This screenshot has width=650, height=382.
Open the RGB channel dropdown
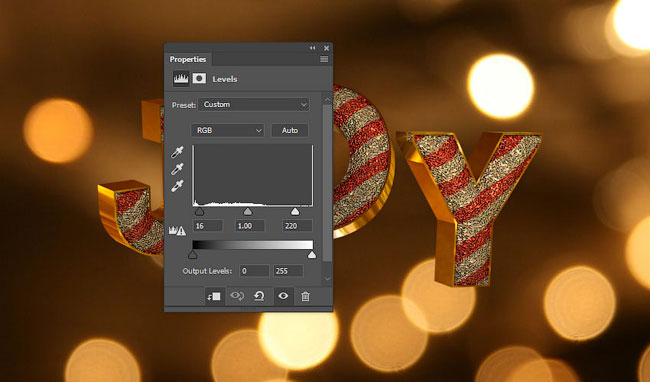(x=228, y=130)
